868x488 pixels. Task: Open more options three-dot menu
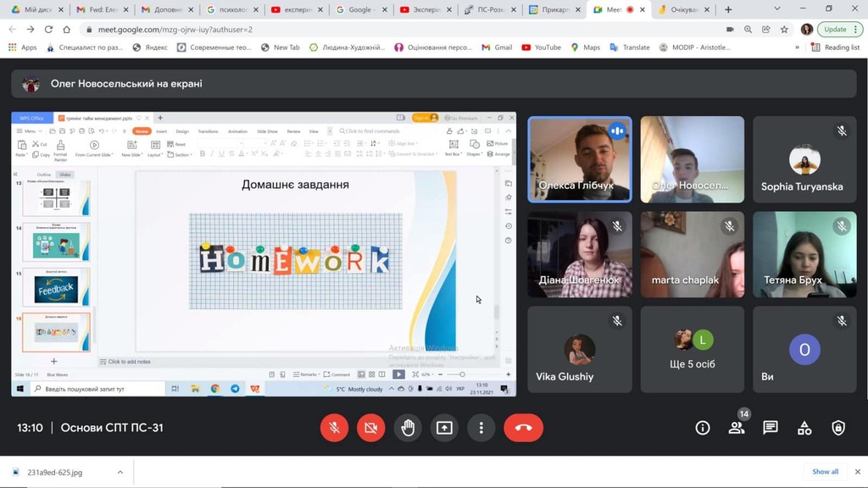coord(481,428)
